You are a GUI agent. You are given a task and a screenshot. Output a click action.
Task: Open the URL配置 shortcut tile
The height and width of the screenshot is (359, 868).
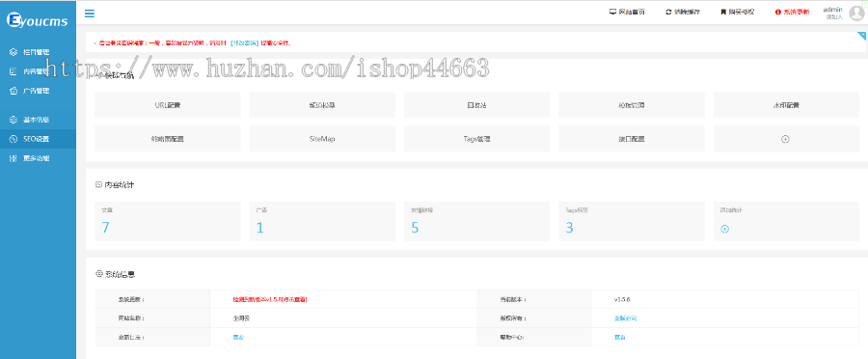tap(167, 104)
